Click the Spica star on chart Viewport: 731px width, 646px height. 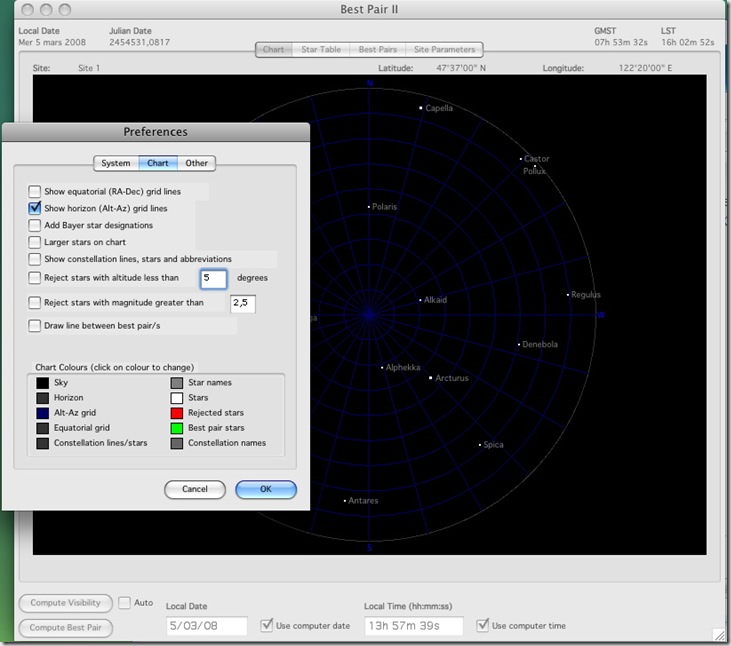480,445
